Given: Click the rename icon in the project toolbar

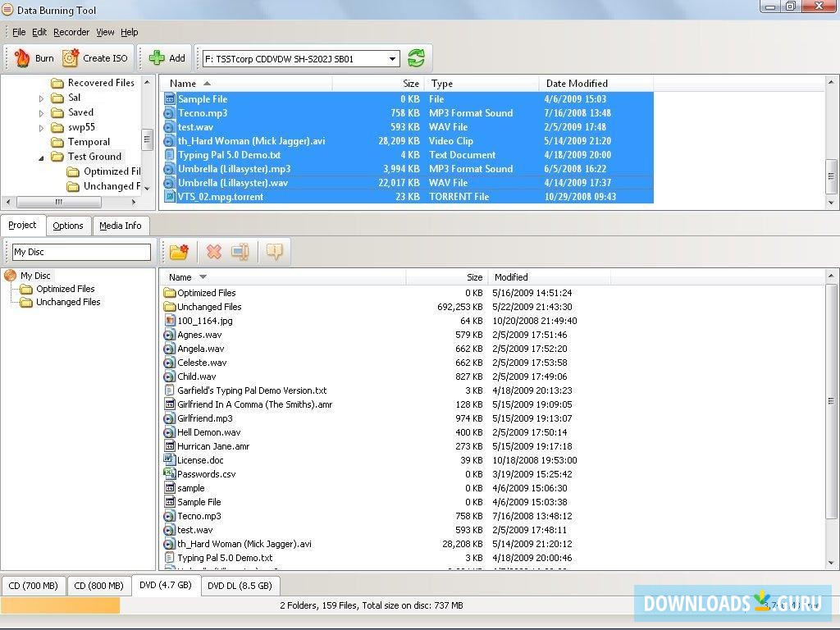Looking at the screenshot, I should [240, 251].
